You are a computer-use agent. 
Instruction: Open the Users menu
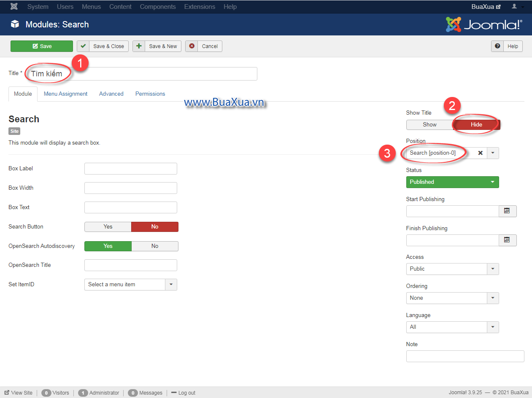click(x=65, y=7)
